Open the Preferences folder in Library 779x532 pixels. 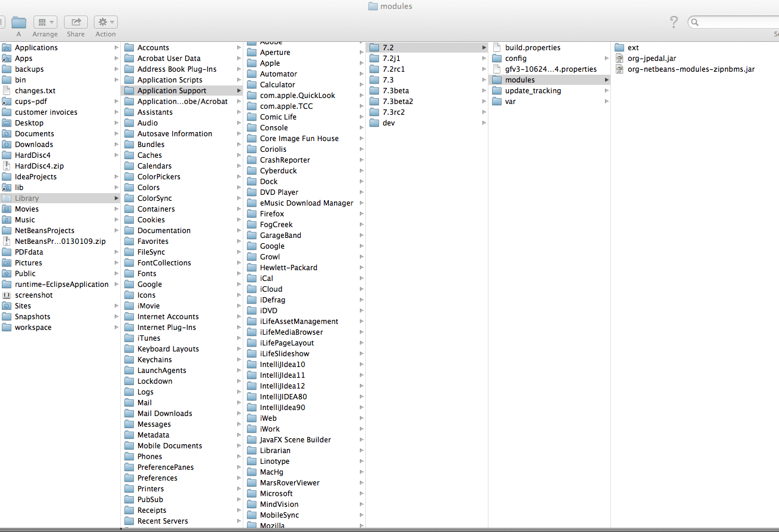157,478
